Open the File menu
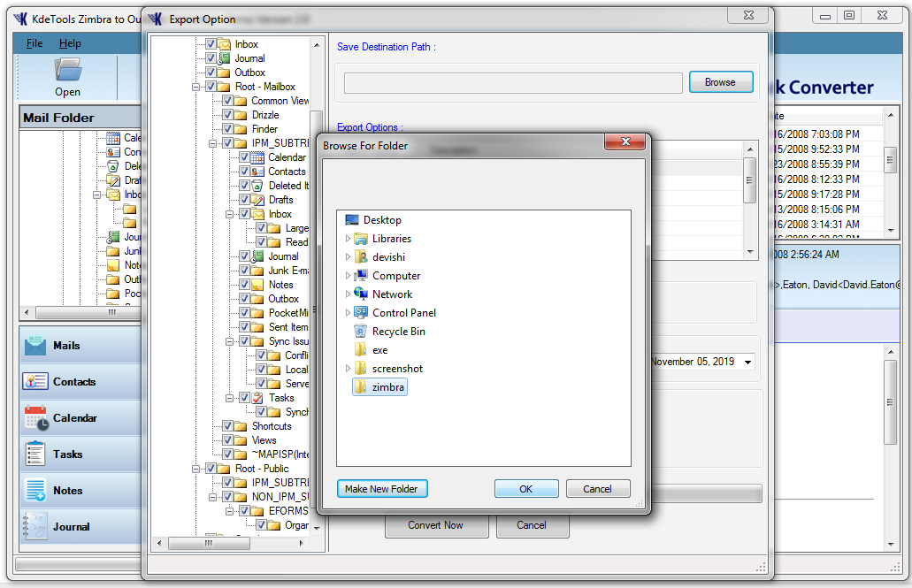The width and height of the screenshot is (912, 588). (x=34, y=43)
